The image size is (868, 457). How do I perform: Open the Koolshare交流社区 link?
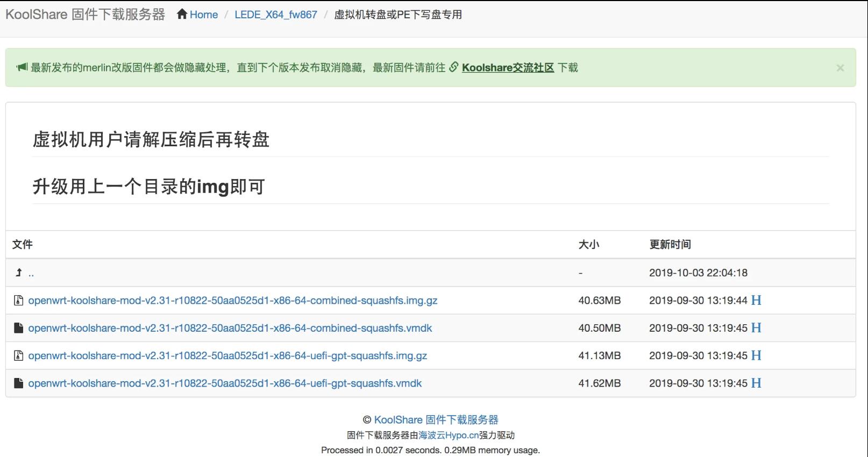pos(507,68)
